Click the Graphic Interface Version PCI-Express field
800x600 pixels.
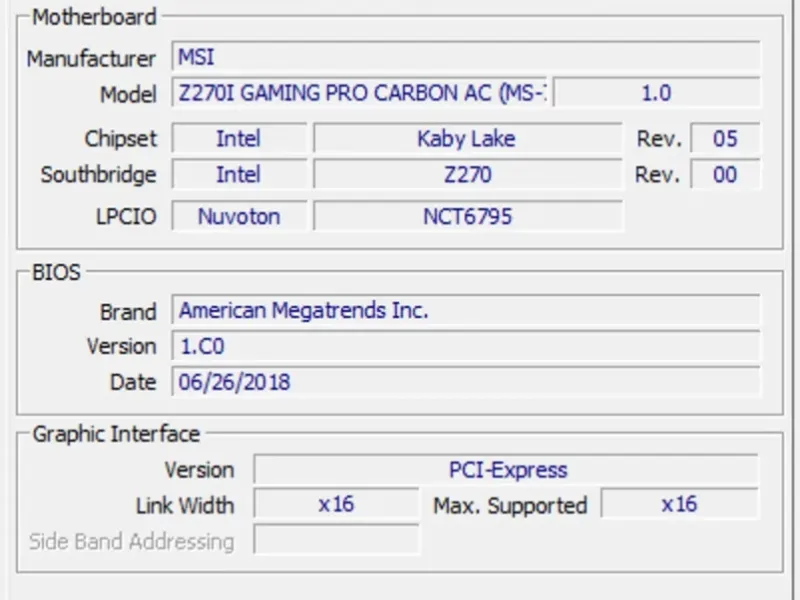click(x=506, y=470)
